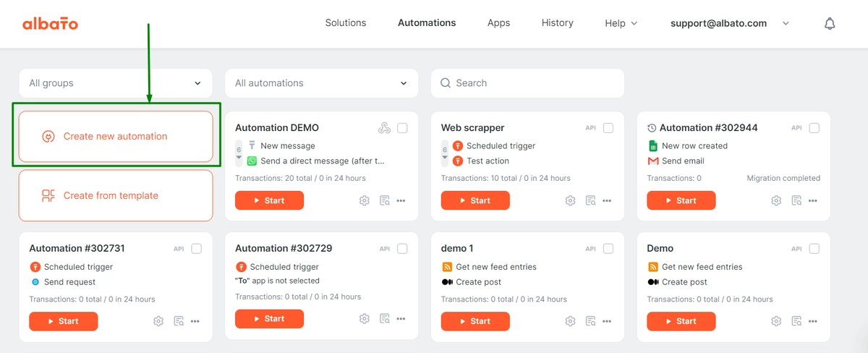Click webhook icon on Automation DEMO card

384,128
